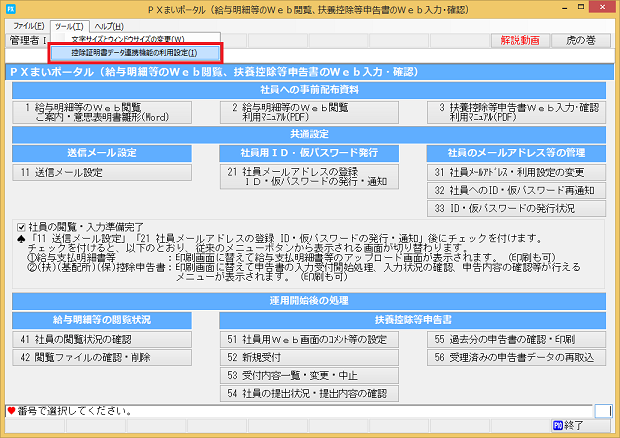620x438 pixels.
Task: Click 41 社員の閲覧状況の確認
Action: (102, 340)
